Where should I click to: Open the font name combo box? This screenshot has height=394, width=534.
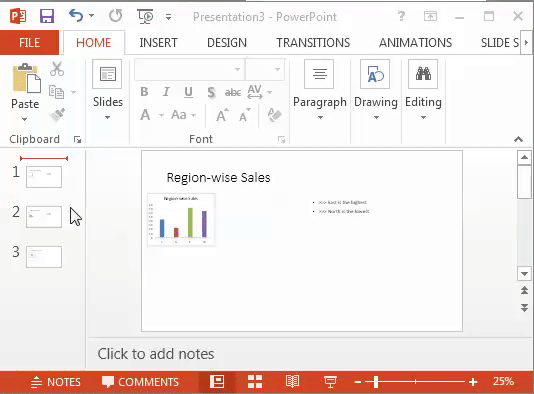189,69
